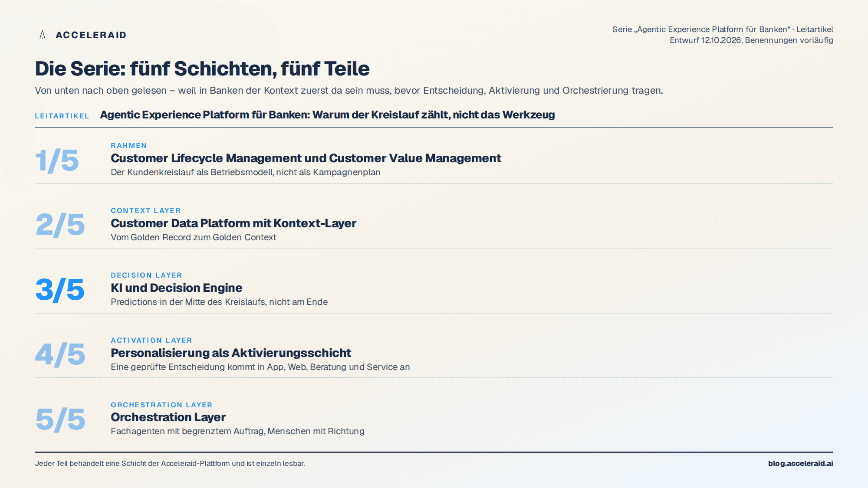Click the ORCHESTRATION LAYER label
The image size is (868, 488).
161,405
